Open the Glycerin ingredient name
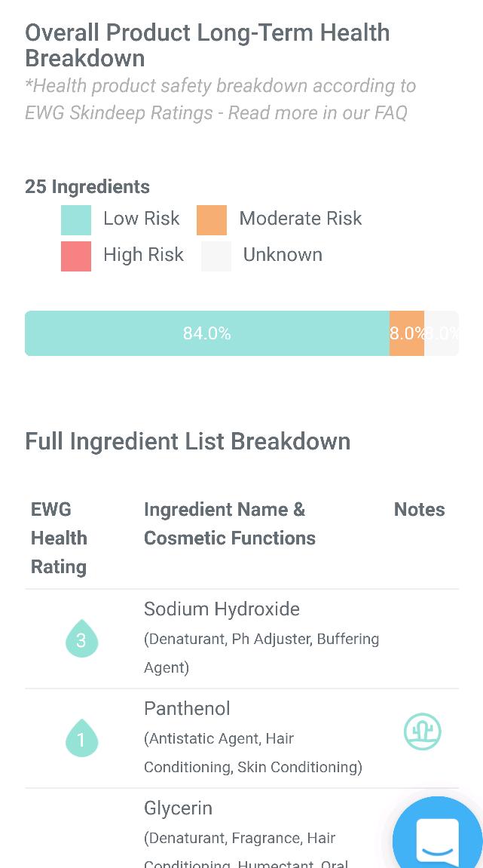The image size is (483, 868). point(178,808)
